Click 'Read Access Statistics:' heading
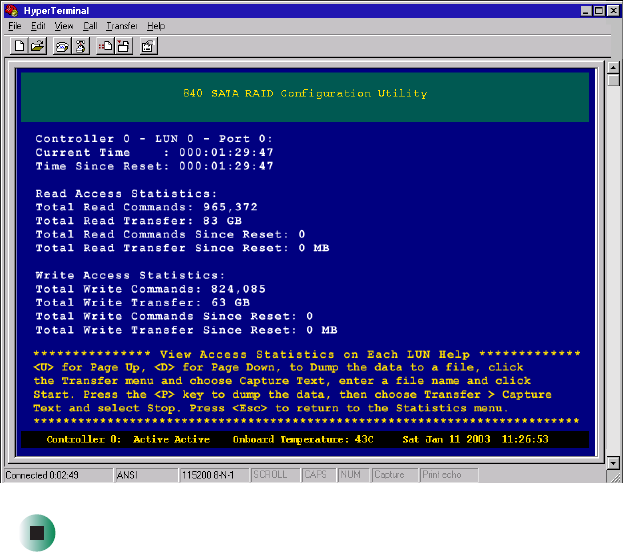The width and height of the screenshot is (623, 552). (126, 194)
